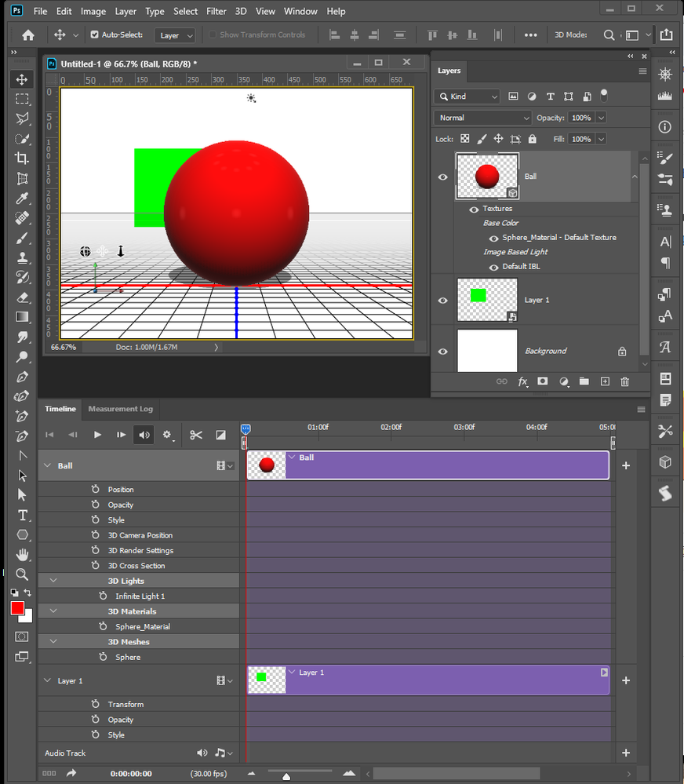This screenshot has height=784, width=684.
Task: Select the Hand tool
Action: 21,555
